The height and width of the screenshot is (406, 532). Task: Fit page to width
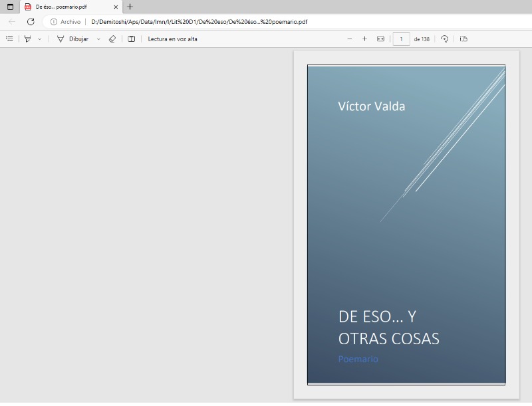380,39
